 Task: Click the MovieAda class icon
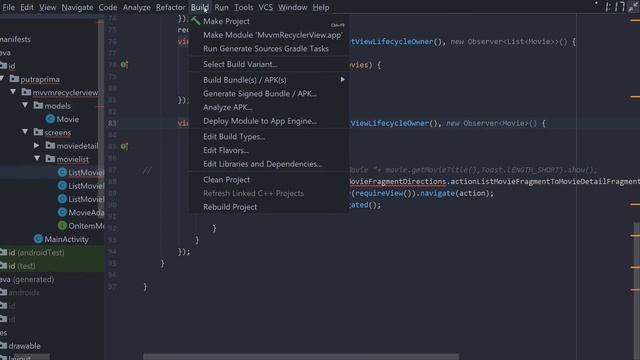coord(62,212)
